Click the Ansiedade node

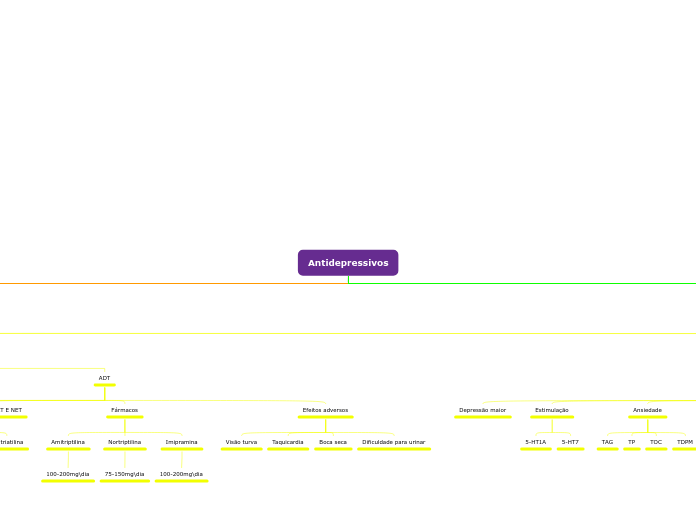click(x=647, y=410)
